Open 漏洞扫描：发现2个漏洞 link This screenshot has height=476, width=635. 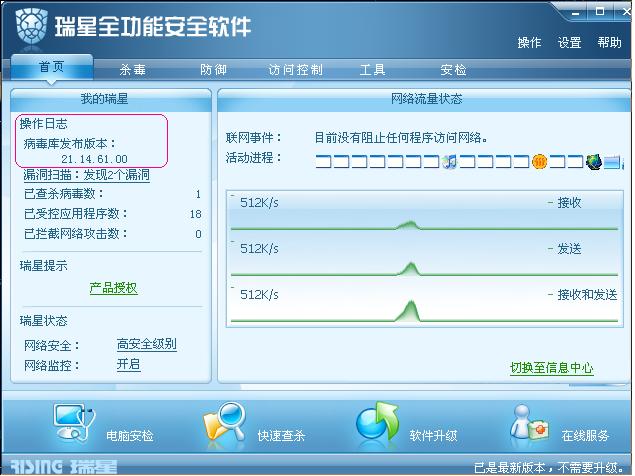tap(87, 175)
